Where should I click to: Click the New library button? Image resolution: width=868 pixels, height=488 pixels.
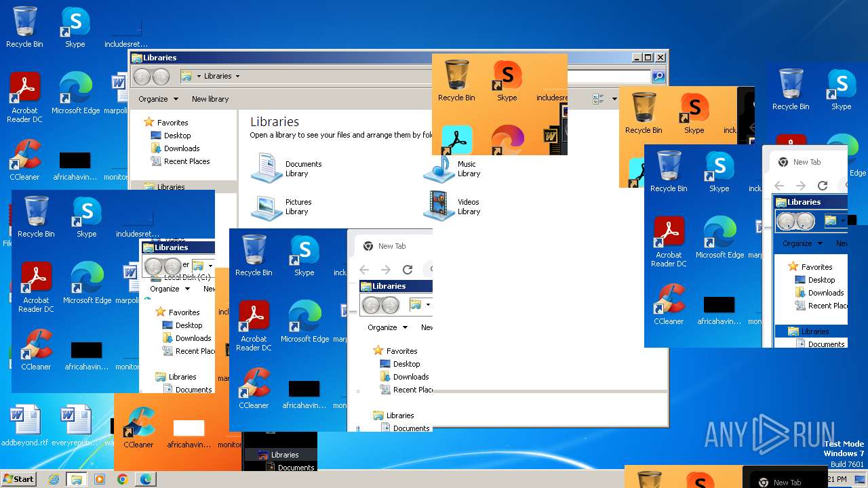click(x=210, y=99)
